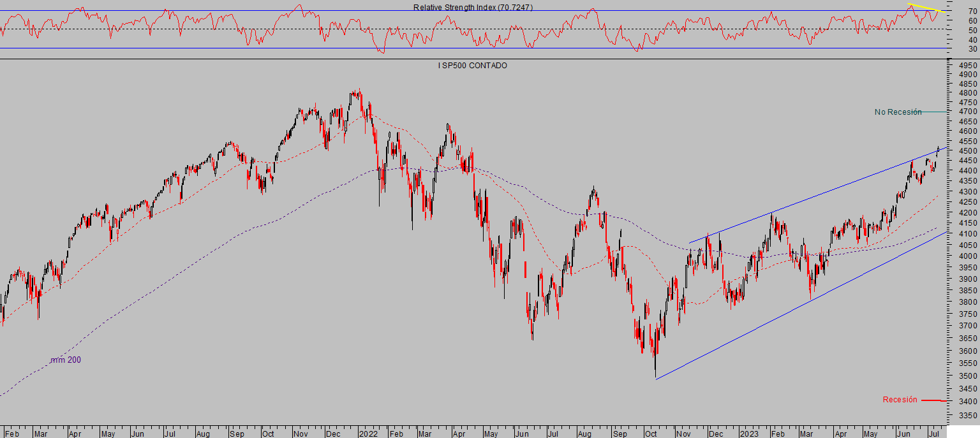Click the RSI scale value 40
980x438 pixels.
point(973,40)
